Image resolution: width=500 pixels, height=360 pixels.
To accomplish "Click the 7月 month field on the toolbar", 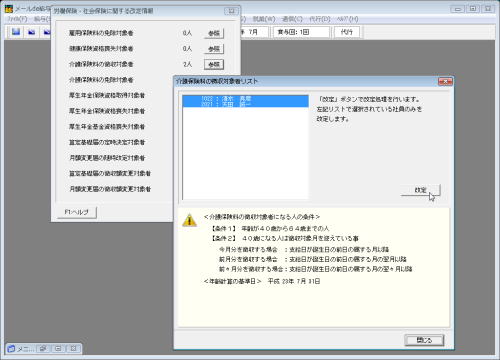I will pyautogui.click(x=253, y=32).
